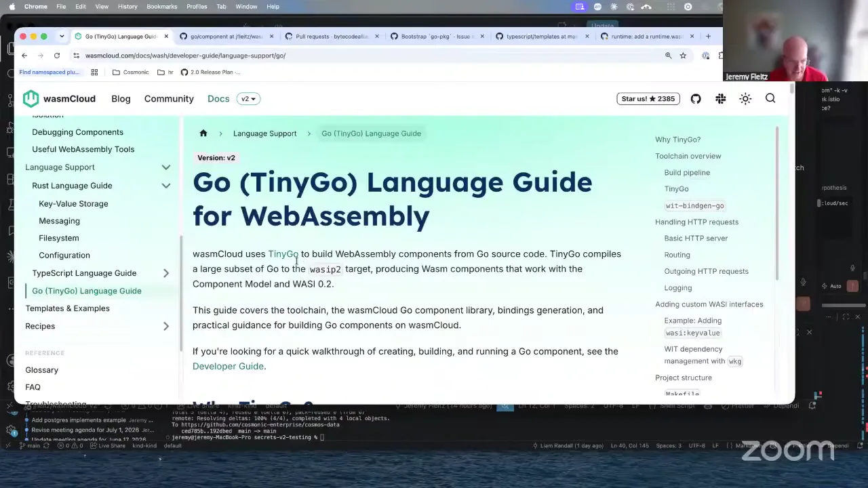Screen dimensions: 868x488
Task: Click the Find namespaced plugin bookmark
Action: 50,72
